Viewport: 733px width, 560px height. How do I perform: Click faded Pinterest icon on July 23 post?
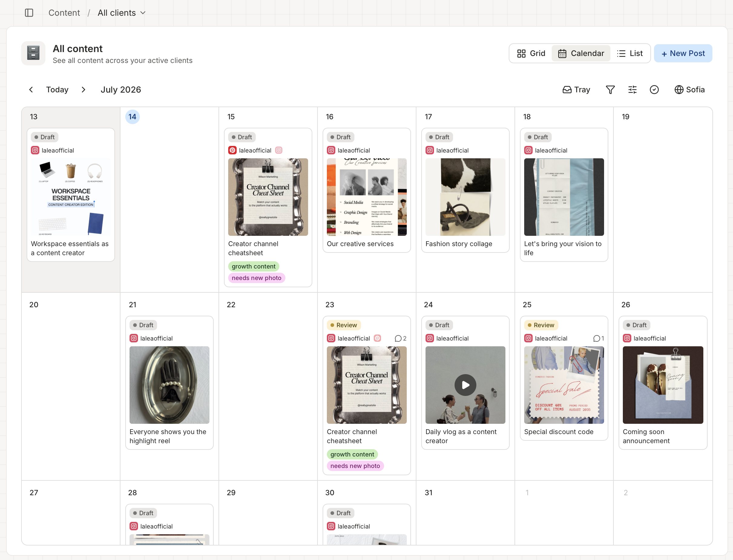point(377,338)
